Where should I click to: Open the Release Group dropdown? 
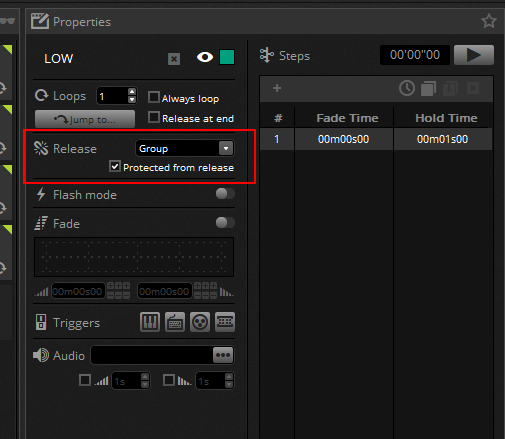pyautogui.click(x=185, y=148)
